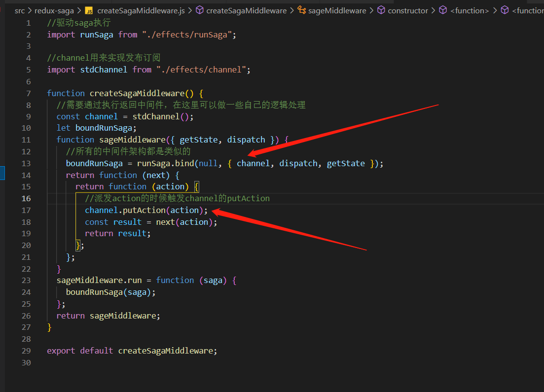The image size is (544, 392).
Task: Click action parameter on line 15
Action: [x=170, y=187]
